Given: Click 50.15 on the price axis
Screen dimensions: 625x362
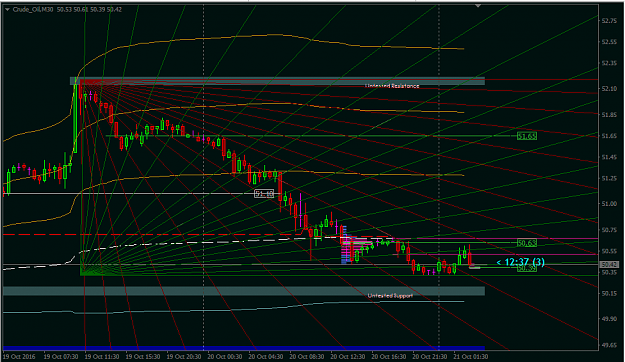Looking at the screenshot, I should (609, 293).
